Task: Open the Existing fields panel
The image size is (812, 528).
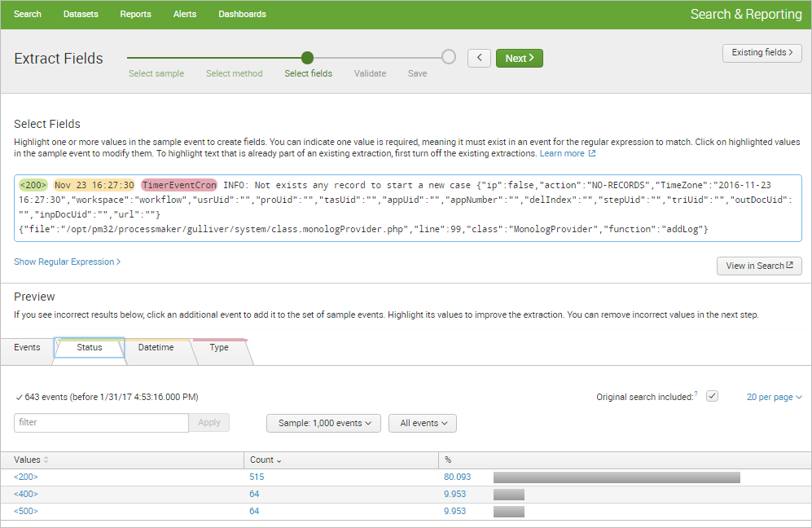Action: (x=762, y=53)
